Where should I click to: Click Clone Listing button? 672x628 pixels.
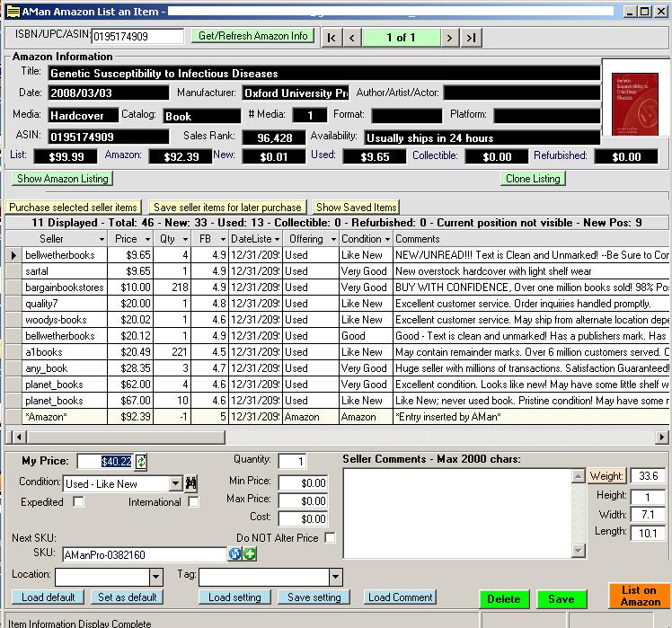[x=533, y=178]
